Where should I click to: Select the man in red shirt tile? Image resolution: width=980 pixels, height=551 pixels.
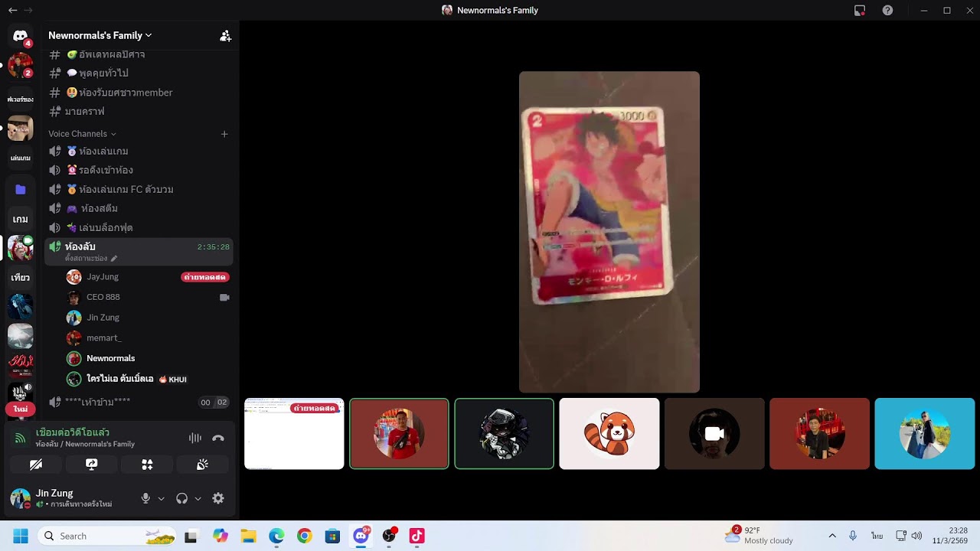pos(399,434)
